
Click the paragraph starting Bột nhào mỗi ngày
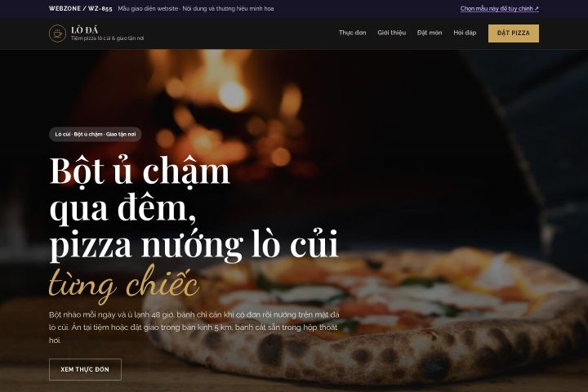(194, 327)
